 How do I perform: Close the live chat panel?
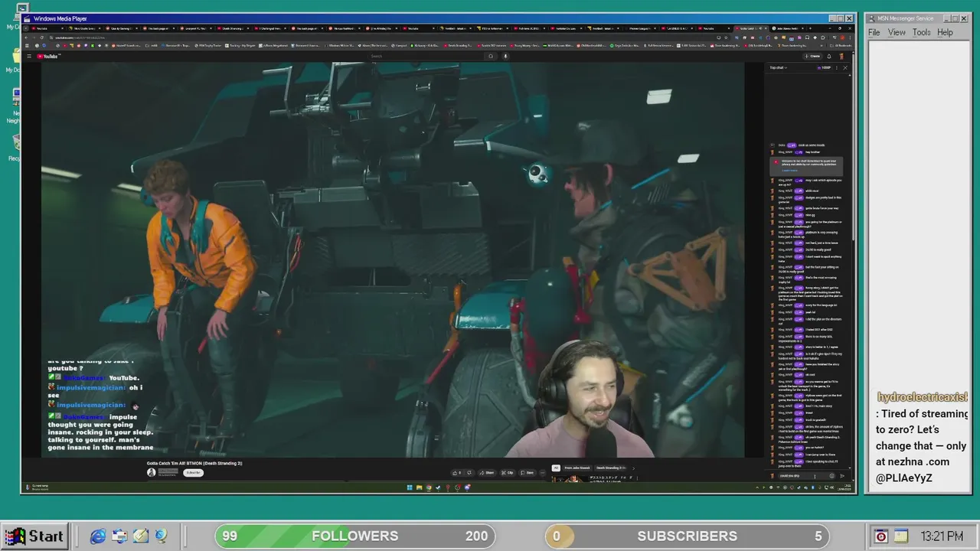[845, 67]
